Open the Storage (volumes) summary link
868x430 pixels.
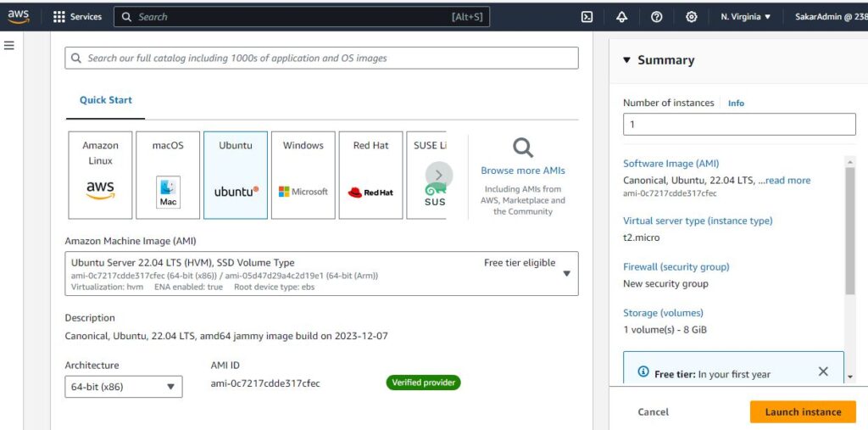[663, 312]
